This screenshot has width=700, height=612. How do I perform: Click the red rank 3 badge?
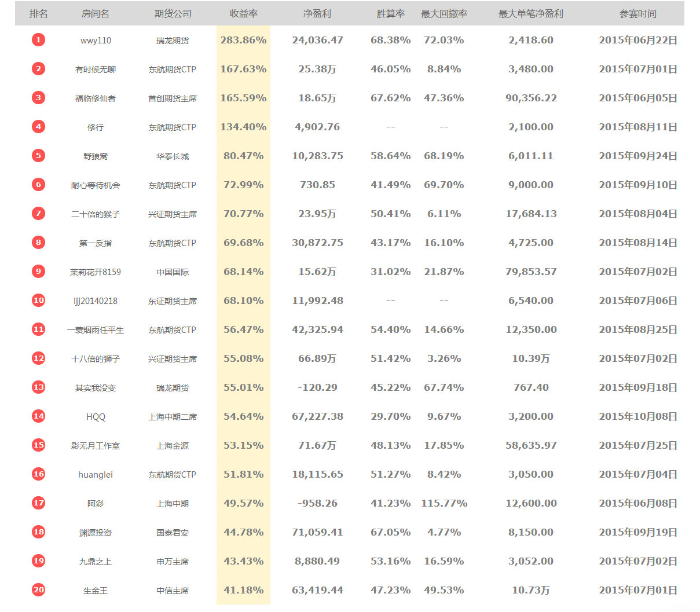(38, 98)
